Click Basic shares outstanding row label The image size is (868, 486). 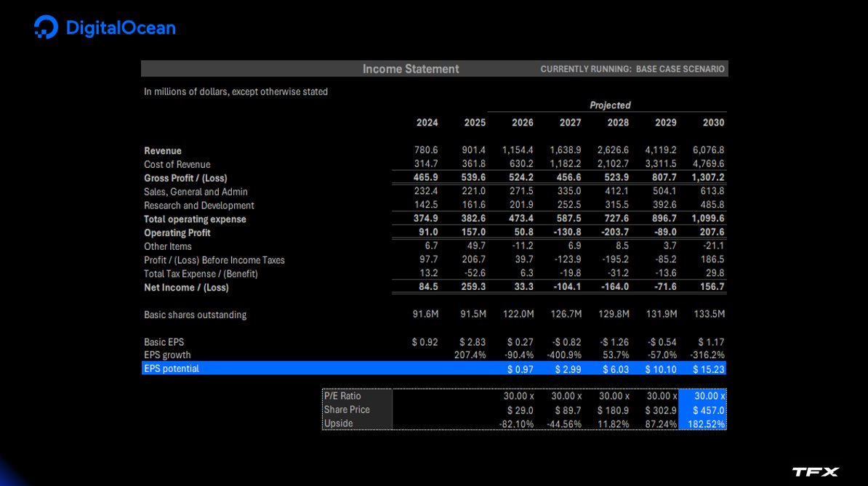pyautogui.click(x=195, y=315)
